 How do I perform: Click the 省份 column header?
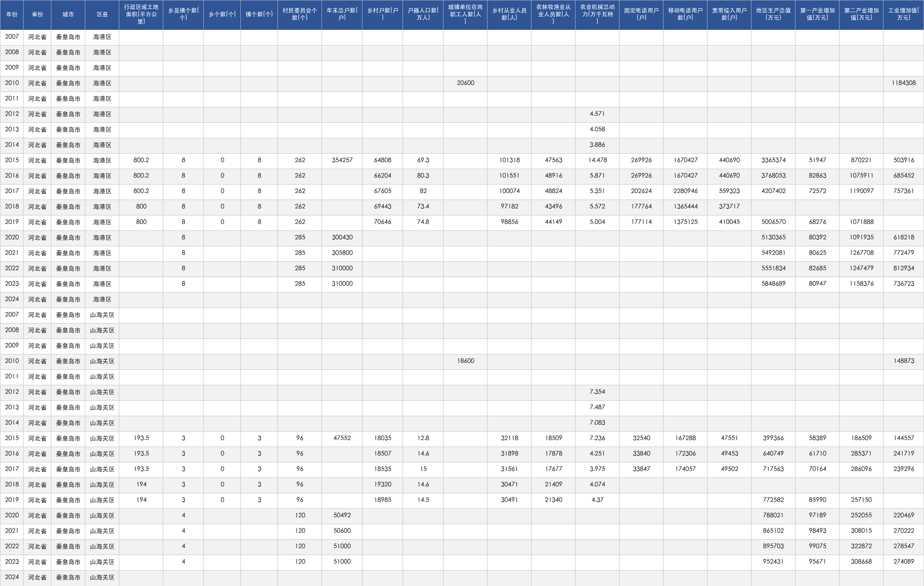[x=37, y=15]
